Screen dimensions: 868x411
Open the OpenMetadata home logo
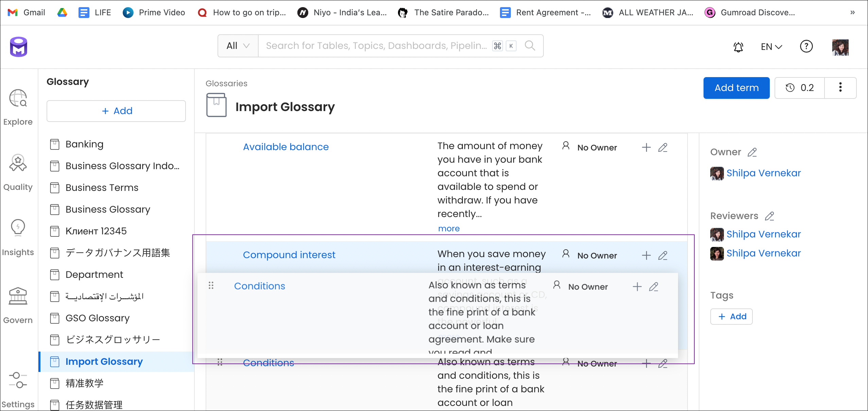coord(19,47)
